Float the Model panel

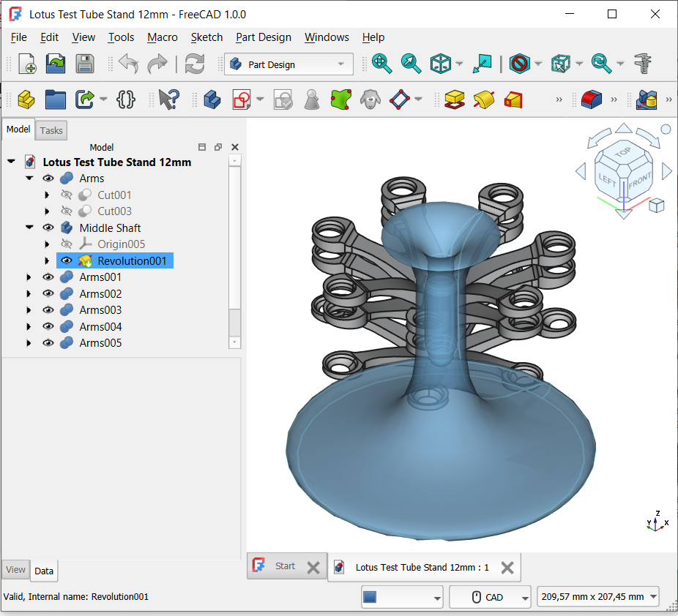point(218,147)
